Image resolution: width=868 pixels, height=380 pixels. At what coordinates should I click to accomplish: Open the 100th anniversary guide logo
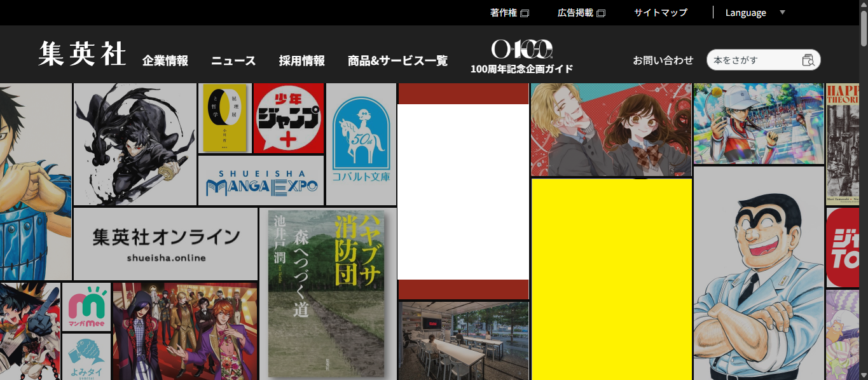(521, 49)
